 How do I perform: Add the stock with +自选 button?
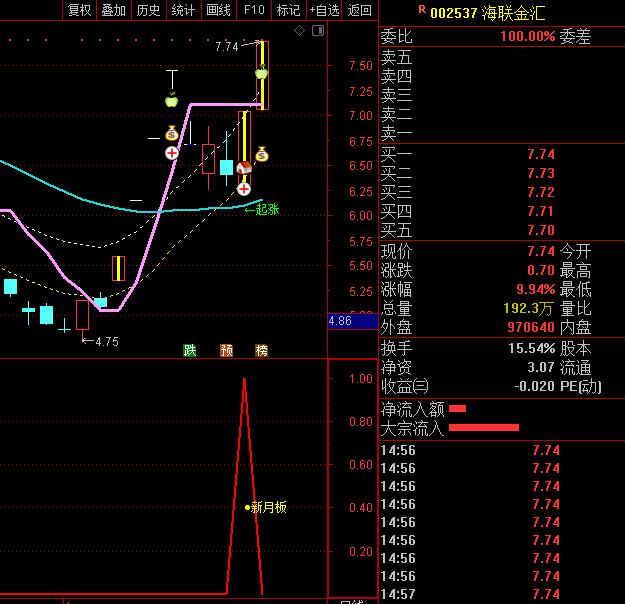tap(324, 10)
